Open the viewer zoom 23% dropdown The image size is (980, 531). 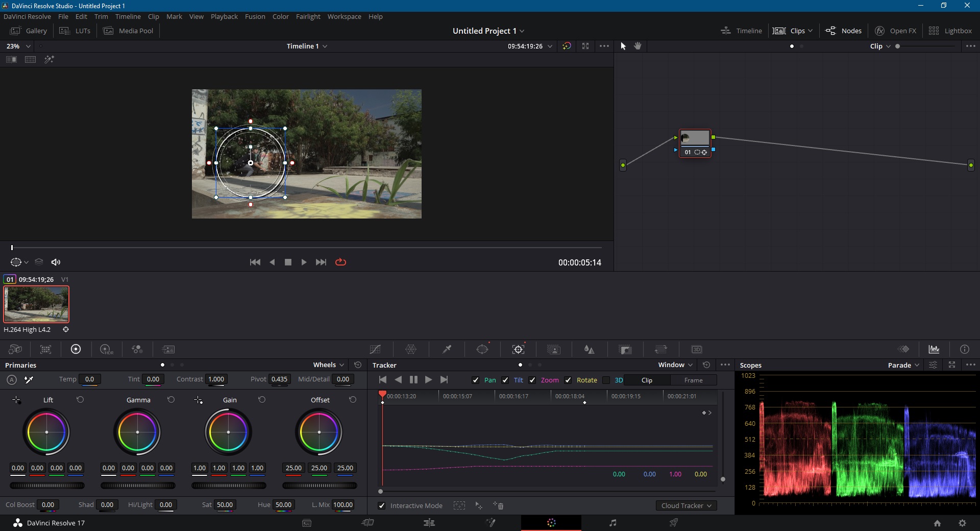tap(18, 46)
